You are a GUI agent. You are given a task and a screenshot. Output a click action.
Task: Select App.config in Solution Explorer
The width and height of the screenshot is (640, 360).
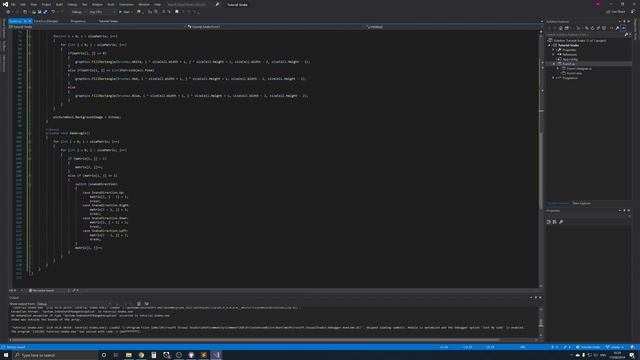570,59
